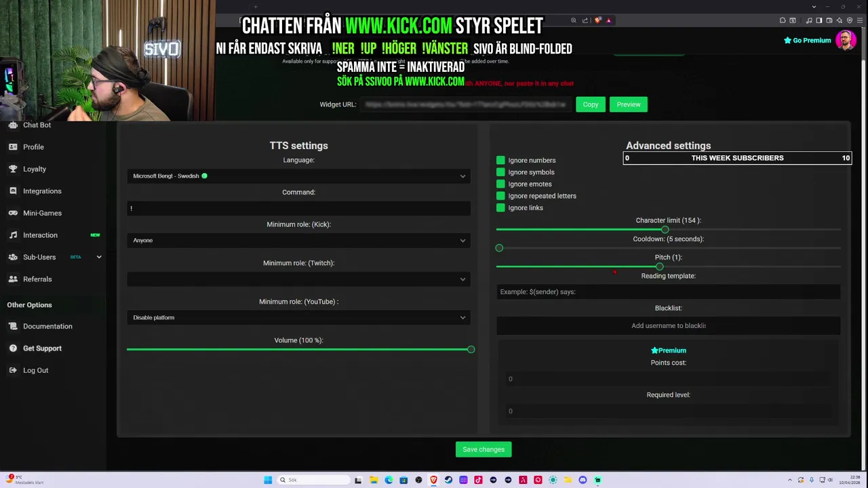
Task: Click the Cooldown slider handle
Action: pos(499,248)
